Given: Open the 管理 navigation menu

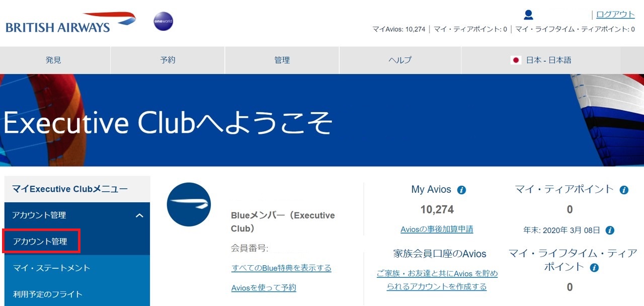Looking at the screenshot, I should click(x=282, y=60).
